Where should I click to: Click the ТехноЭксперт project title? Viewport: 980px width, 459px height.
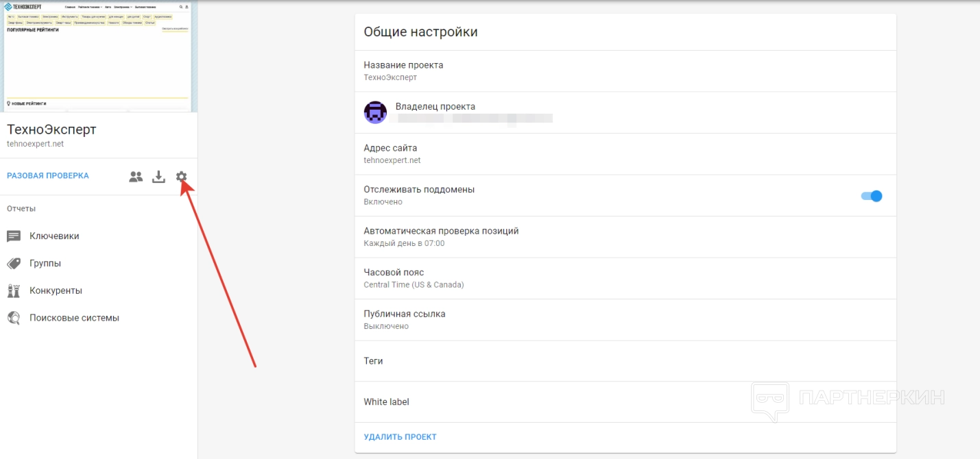tap(51, 129)
